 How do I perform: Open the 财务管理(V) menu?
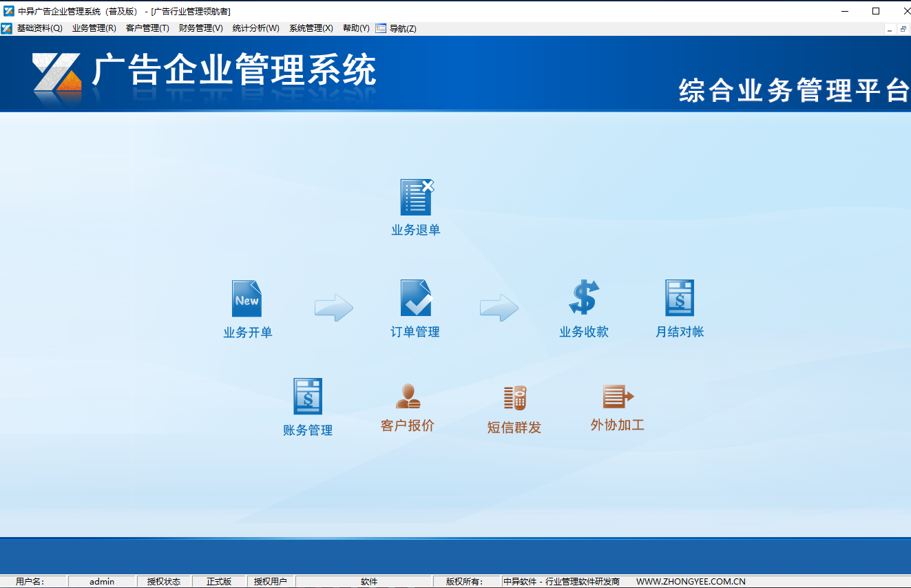[200, 28]
